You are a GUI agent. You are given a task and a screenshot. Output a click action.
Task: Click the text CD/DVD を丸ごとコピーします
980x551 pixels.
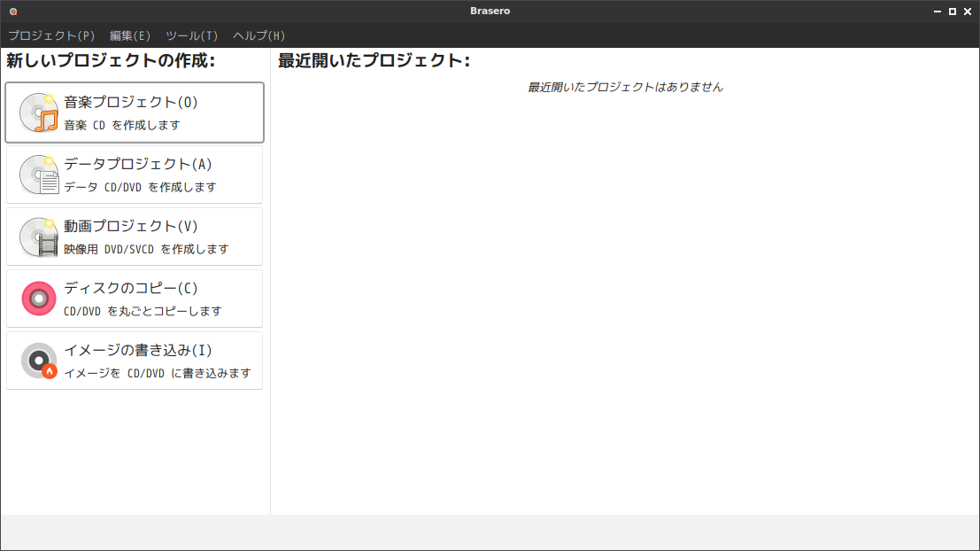point(143,311)
